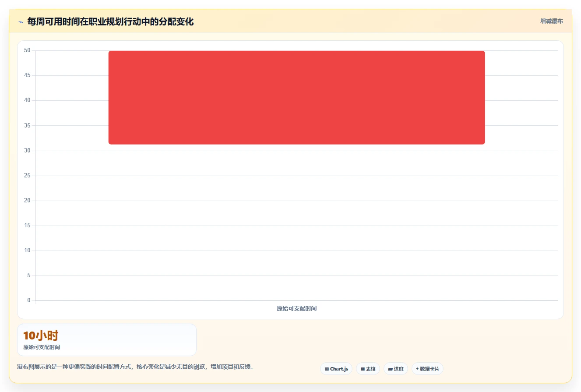Click the 10小时 value card
The width and height of the screenshot is (581, 392).
tap(107, 340)
